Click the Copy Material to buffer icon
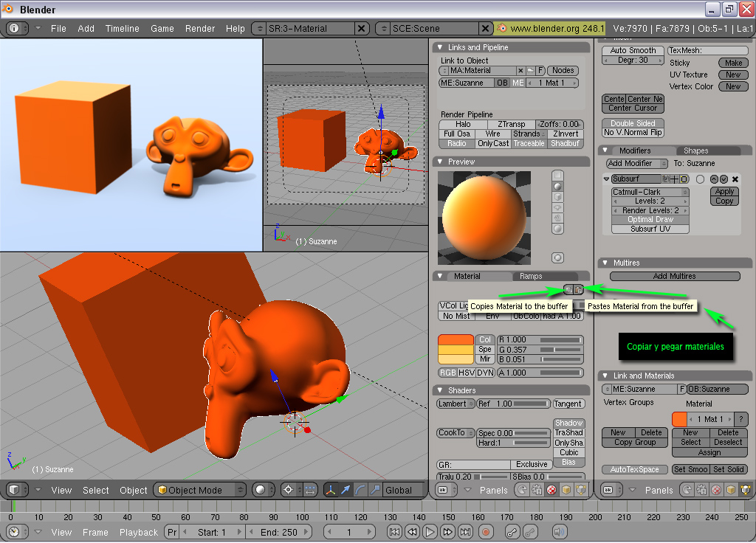 point(569,289)
